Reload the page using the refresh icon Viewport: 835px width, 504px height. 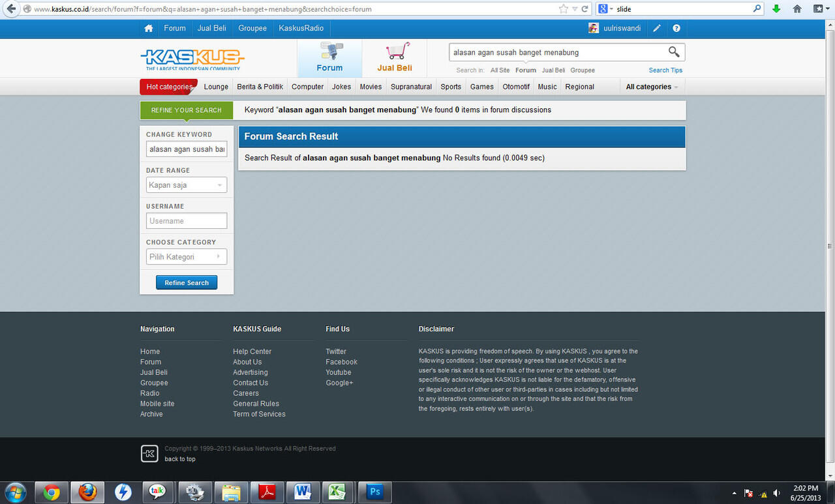(585, 9)
